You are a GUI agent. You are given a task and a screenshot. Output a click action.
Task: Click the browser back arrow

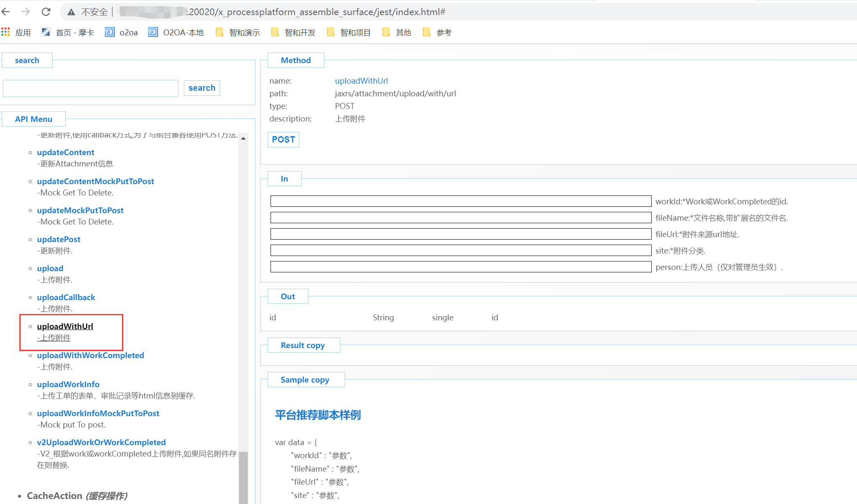click(x=6, y=12)
